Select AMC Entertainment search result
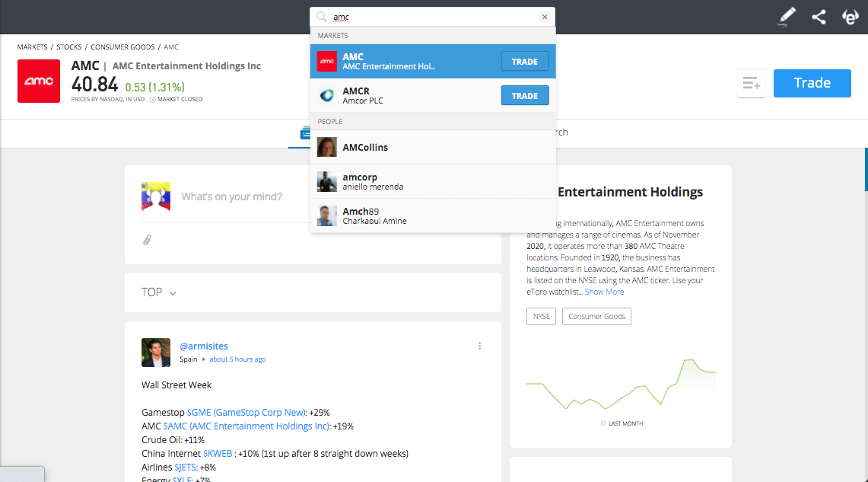Image resolution: width=868 pixels, height=482 pixels. [433, 61]
